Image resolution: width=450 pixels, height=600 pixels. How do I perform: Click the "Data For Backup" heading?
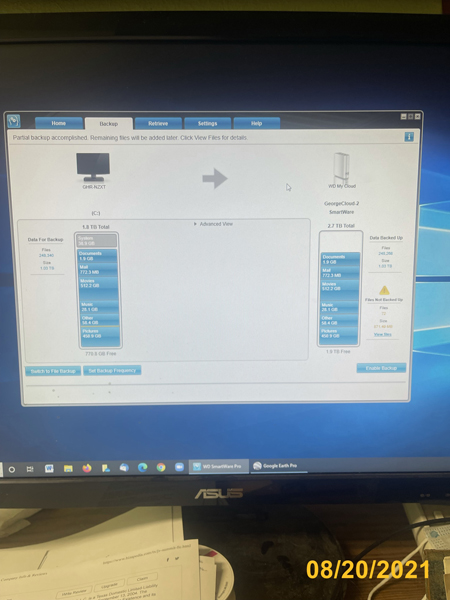pos(45,240)
